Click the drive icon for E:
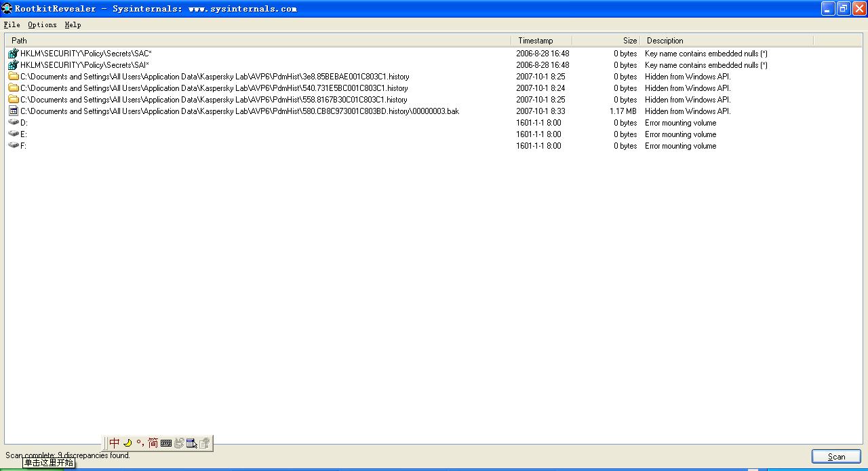The width and height of the screenshot is (868, 471). (x=13, y=134)
